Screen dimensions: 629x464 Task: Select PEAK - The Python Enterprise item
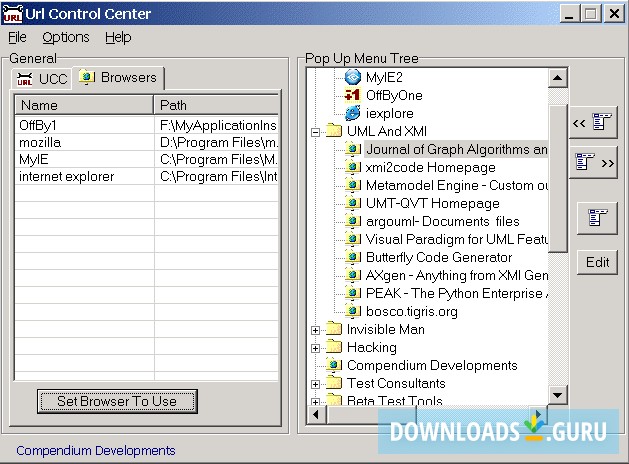pos(457,294)
